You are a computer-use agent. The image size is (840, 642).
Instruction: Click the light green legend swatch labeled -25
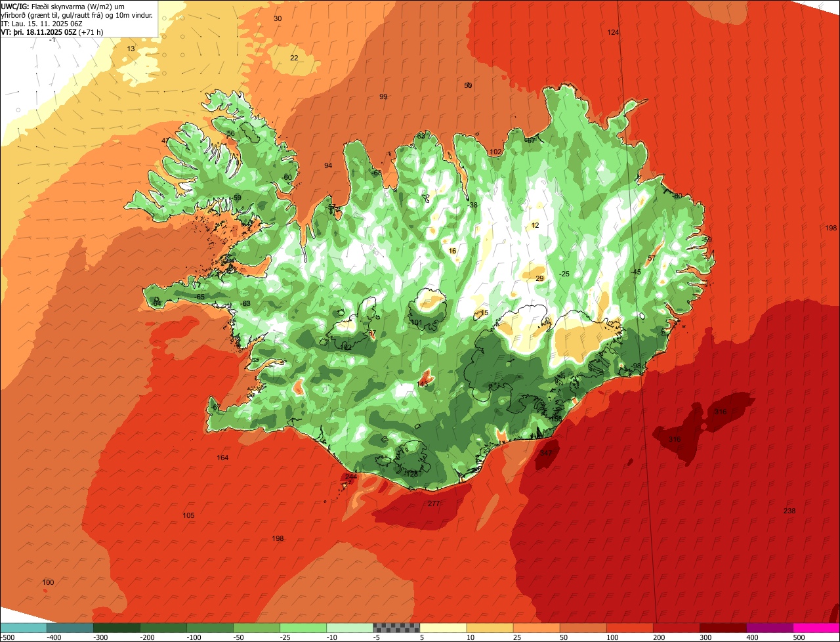point(303,628)
